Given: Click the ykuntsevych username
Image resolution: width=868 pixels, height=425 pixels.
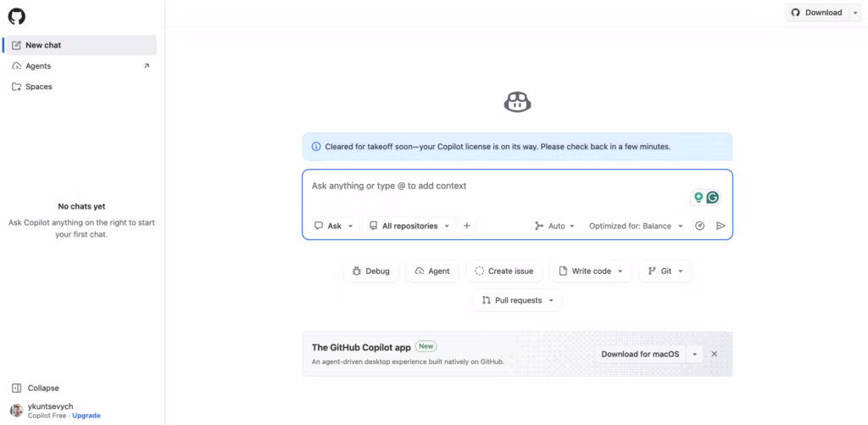Looking at the screenshot, I should 50,406.
